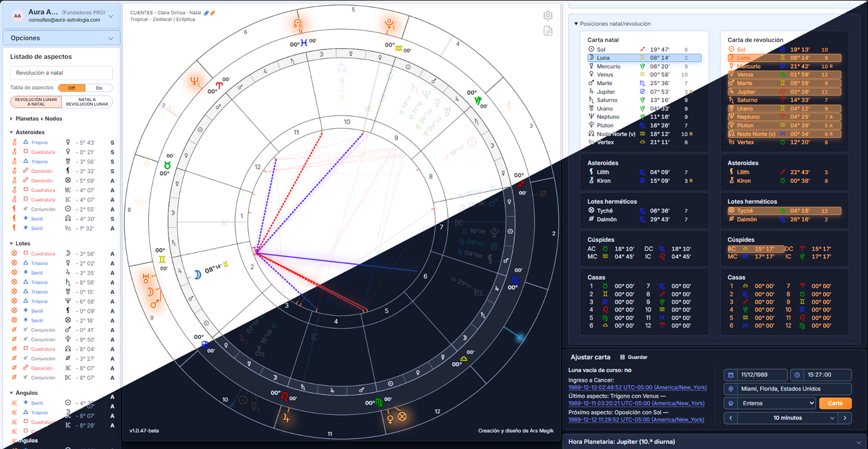
Task: Select Revolución Lunar a Natal tab
Action: coord(36,102)
